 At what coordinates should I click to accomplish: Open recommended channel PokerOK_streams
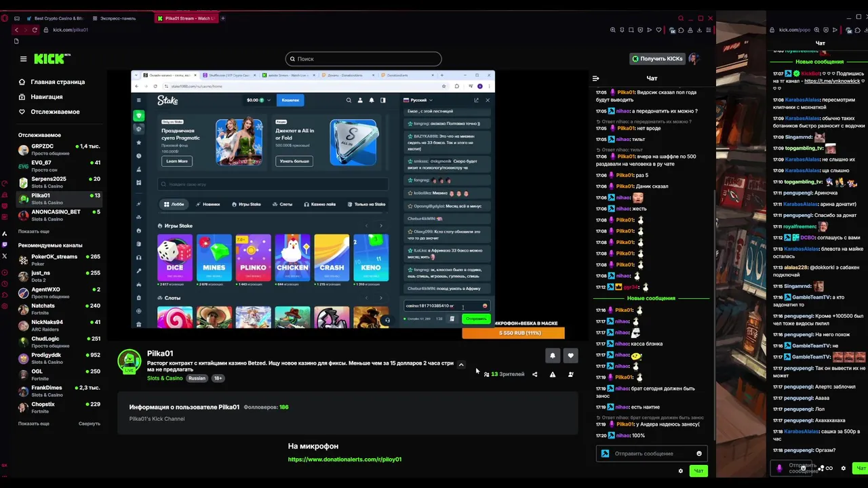59,260
